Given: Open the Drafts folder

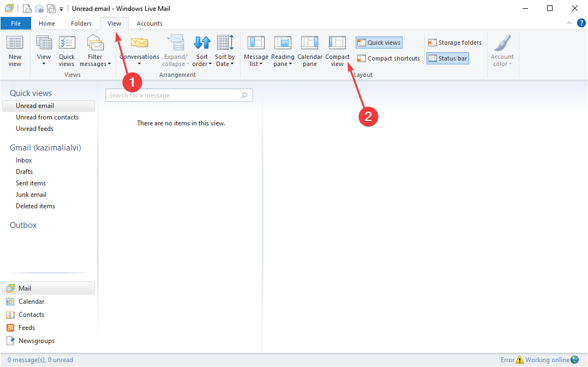Looking at the screenshot, I should tap(25, 172).
